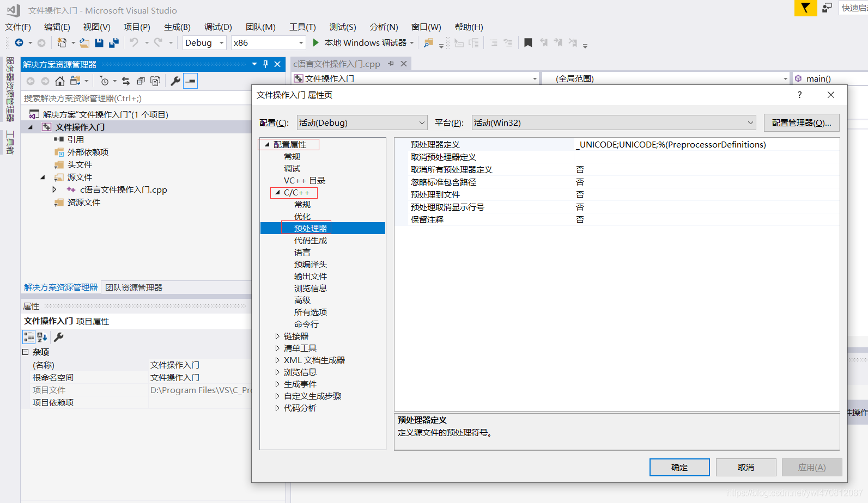This screenshot has width=868, height=503.
Task: Expand the 生成事件 node
Action: coord(277,384)
